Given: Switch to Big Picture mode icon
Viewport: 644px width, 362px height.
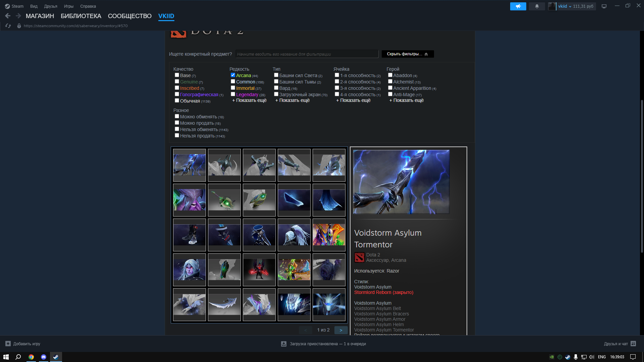Looking at the screenshot, I should tap(604, 6).
